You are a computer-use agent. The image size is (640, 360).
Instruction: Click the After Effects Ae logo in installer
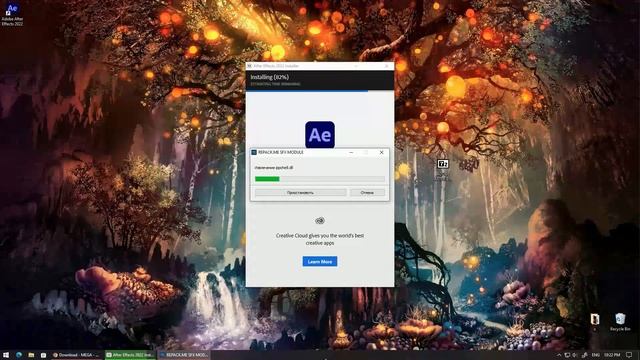[320, 135]
